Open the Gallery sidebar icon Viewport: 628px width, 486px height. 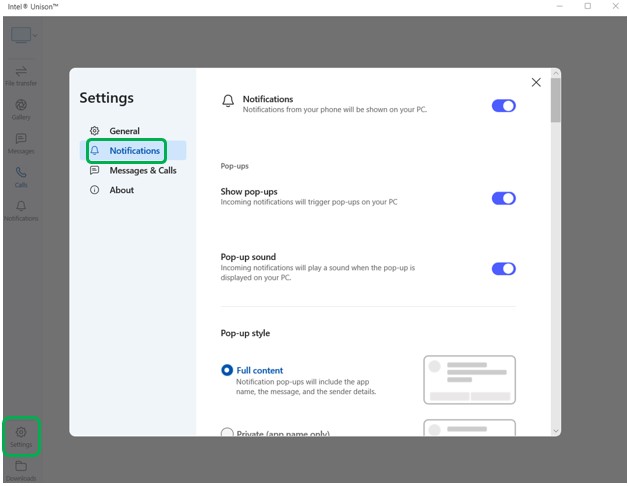pos(21,110)
